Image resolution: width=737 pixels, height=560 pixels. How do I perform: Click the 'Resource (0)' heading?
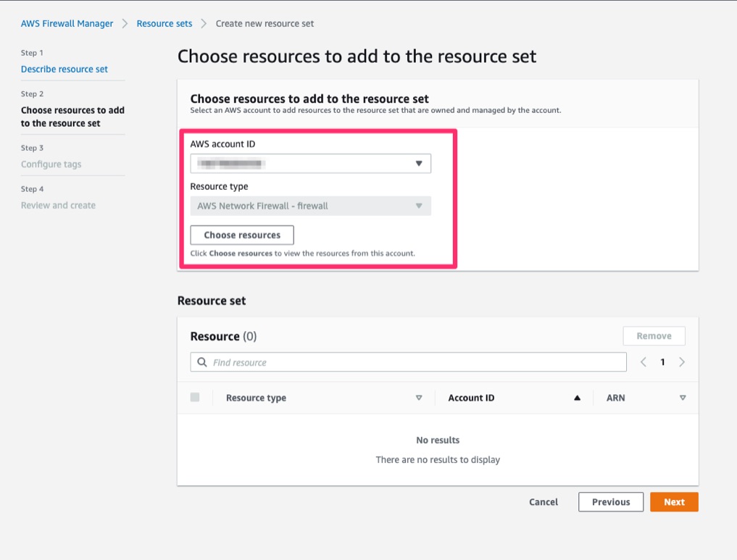pyautogui.click(x=223, y=336)
